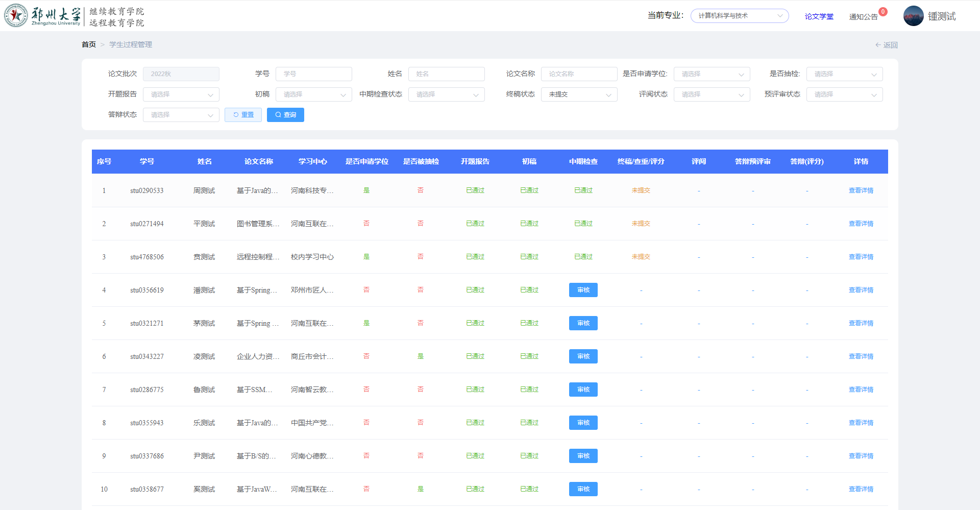Image resolution: width=980 pixels, height=510 pixels.
Task: Click 审核 button for stu0286775
Action: pyautogui.click(x=583, y=390)
